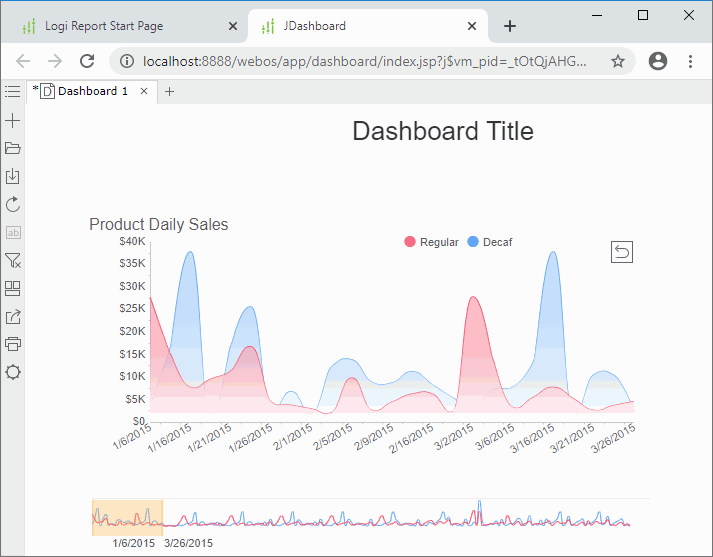Click the Print icon in sidebar

(13, 344)
